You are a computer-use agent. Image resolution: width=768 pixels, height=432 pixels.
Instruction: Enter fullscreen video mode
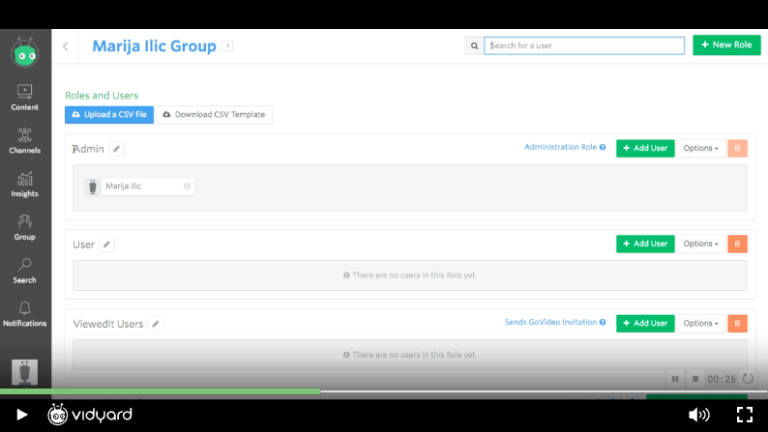pyautogui.click(x=744, y=415)
